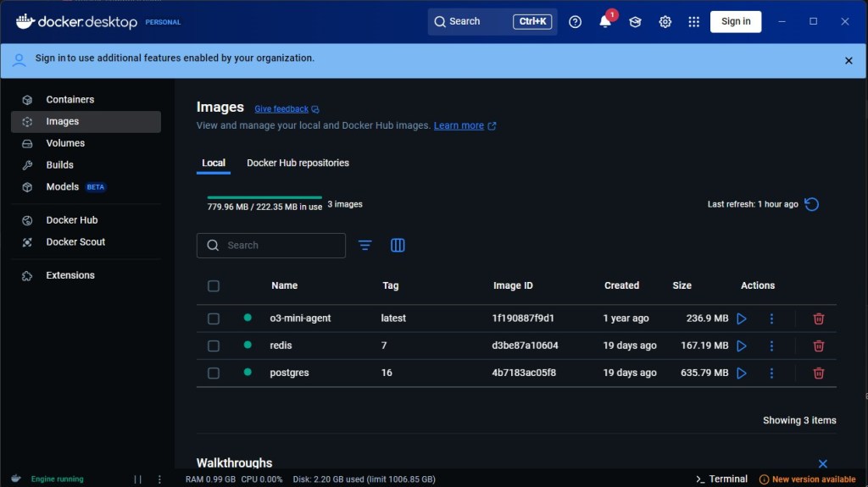
Task: Open the manage columns icon
Action: pos(398,245)
